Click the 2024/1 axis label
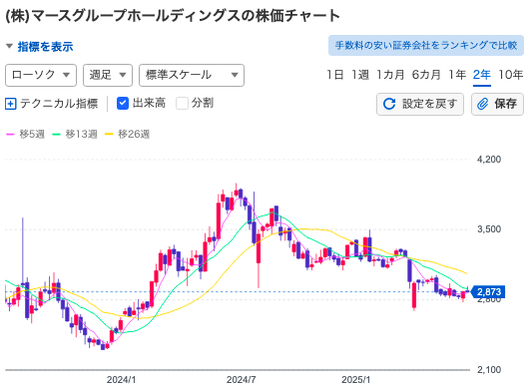The image size is (532, 392). pos(121,380)
